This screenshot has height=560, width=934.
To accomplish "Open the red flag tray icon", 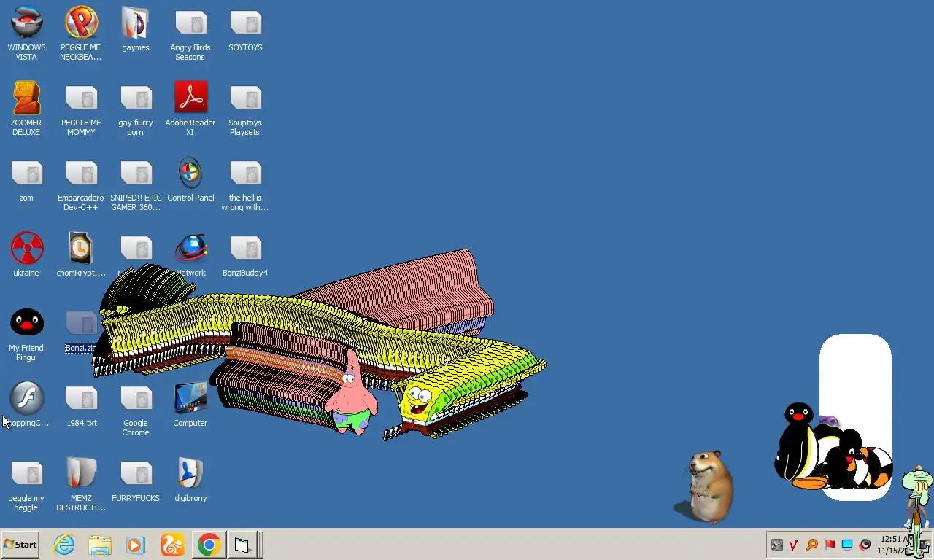I will (x=830, y=545).
